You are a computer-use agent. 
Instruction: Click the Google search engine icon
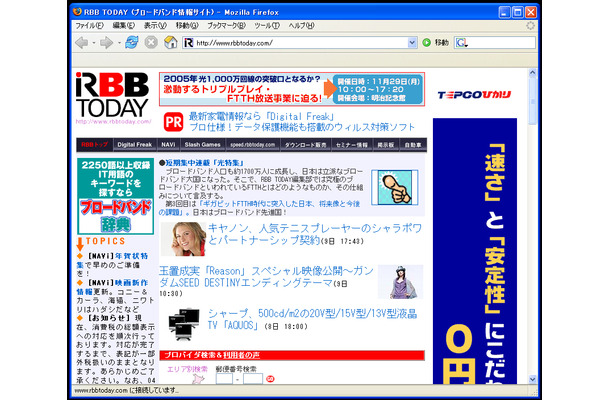tap(461, 43)
